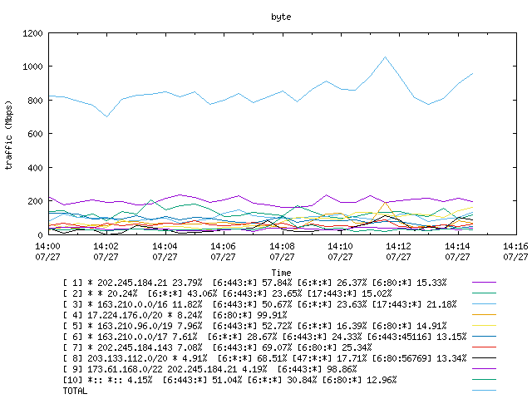
Task: Click the 600 y-axis tick label
Action: point(35,134)
